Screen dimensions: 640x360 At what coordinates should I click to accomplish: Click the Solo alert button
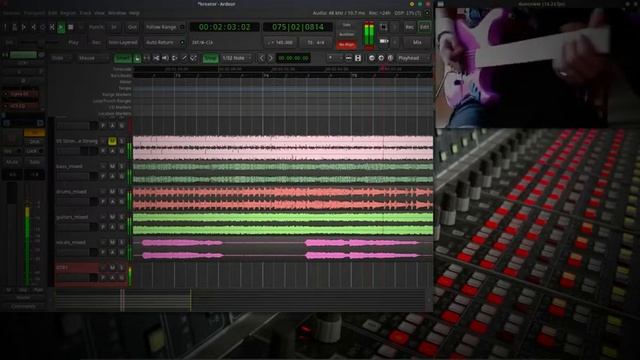click(x=347, y=25)
